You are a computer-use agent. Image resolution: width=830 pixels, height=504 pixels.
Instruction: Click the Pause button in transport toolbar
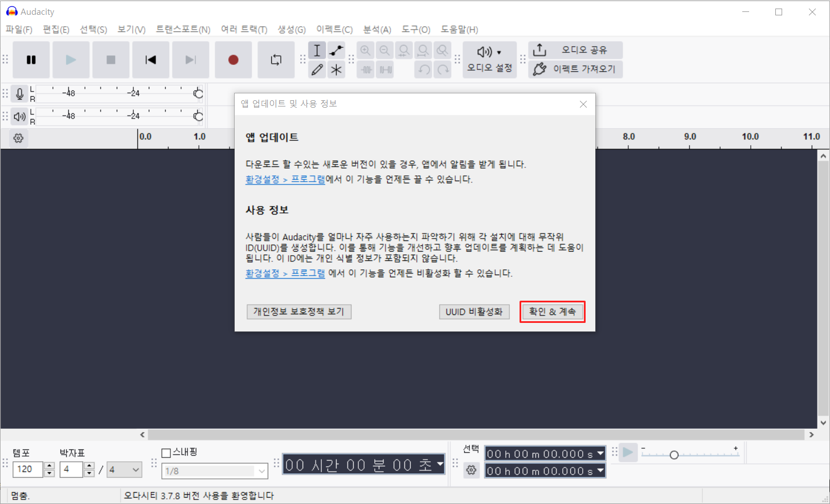coord(31,60)
